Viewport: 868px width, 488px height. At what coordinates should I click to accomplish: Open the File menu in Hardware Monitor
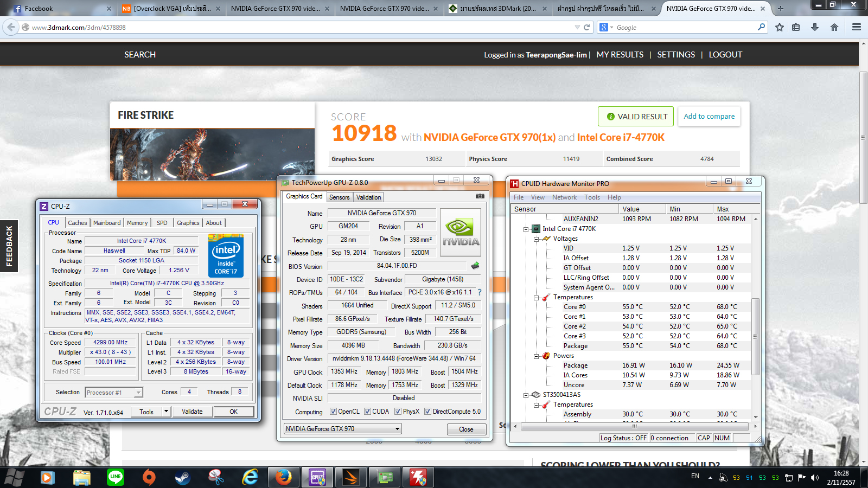pos(519,197)
